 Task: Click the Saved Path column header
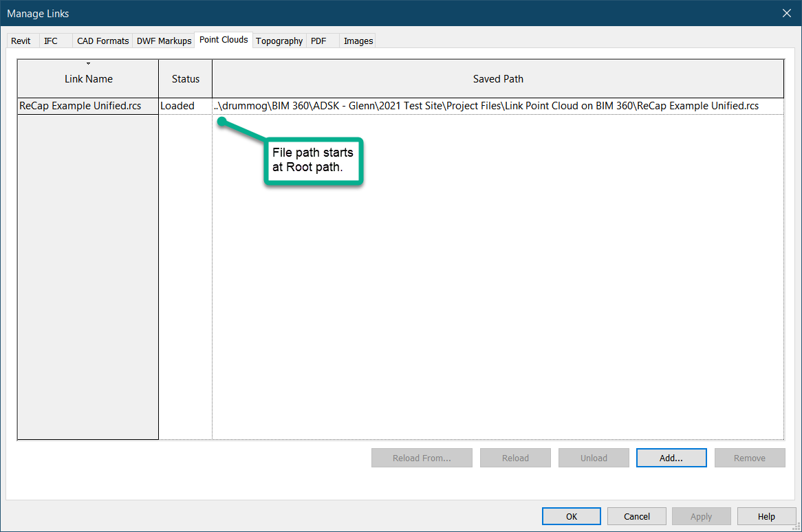click(x=498, y=79)
